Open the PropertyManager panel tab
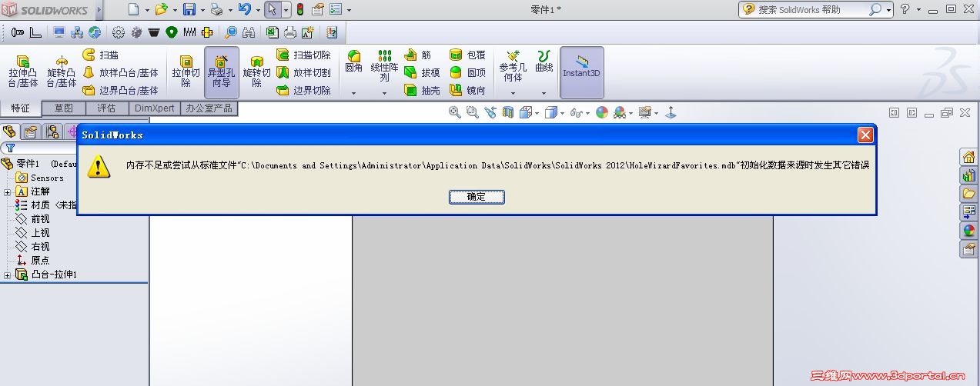Screen dimensions: 980x386 coord(31,131)
